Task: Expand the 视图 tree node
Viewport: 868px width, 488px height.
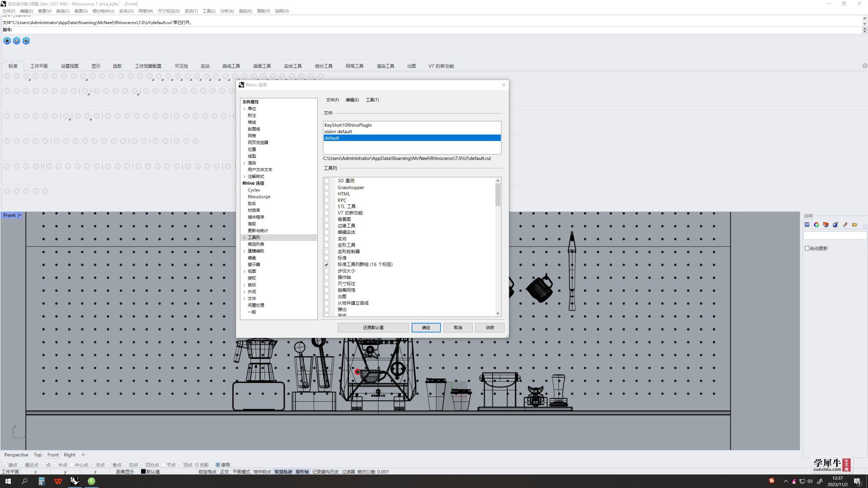Action: (244, 272)
